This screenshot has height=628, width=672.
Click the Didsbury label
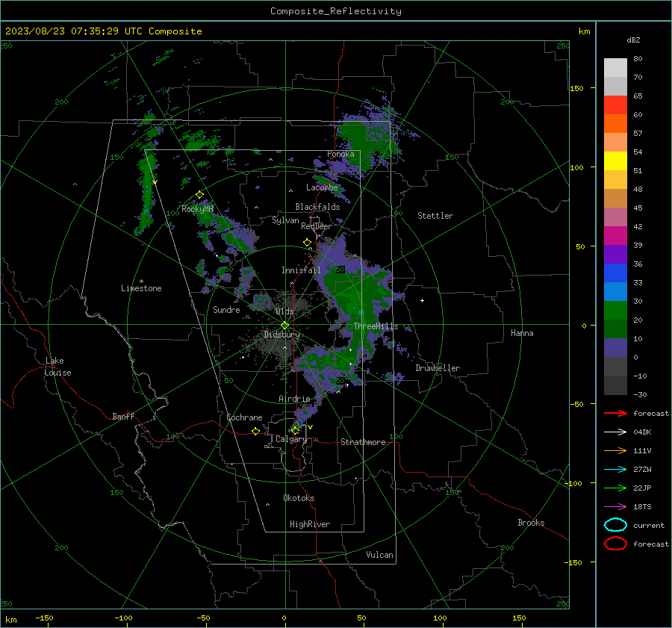click(x=281, y=335)
